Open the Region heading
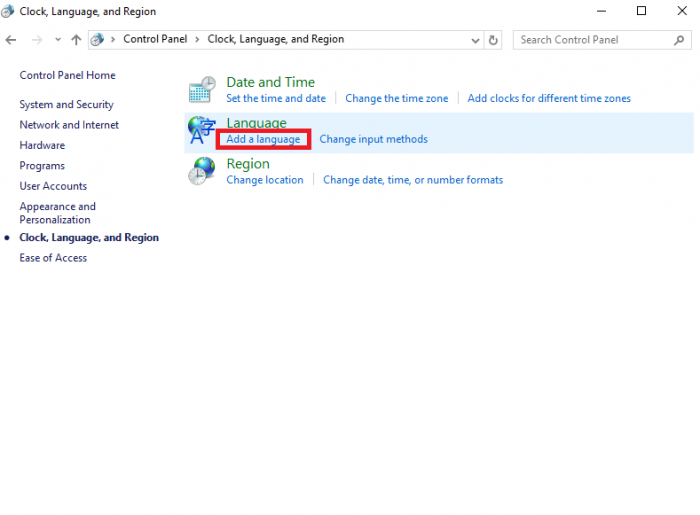700x515 pixels. point(248,164)
